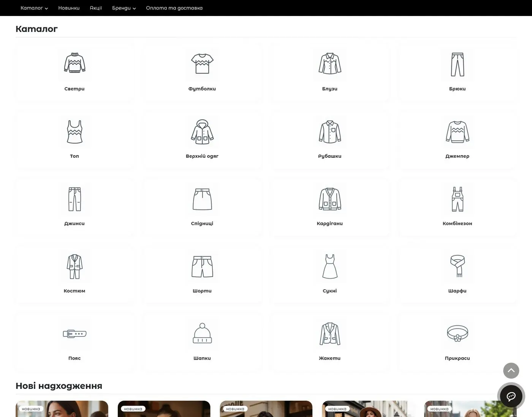532x417 pixels.
Task: Open the Светри sweater category icon
Action: coord(74,63)
